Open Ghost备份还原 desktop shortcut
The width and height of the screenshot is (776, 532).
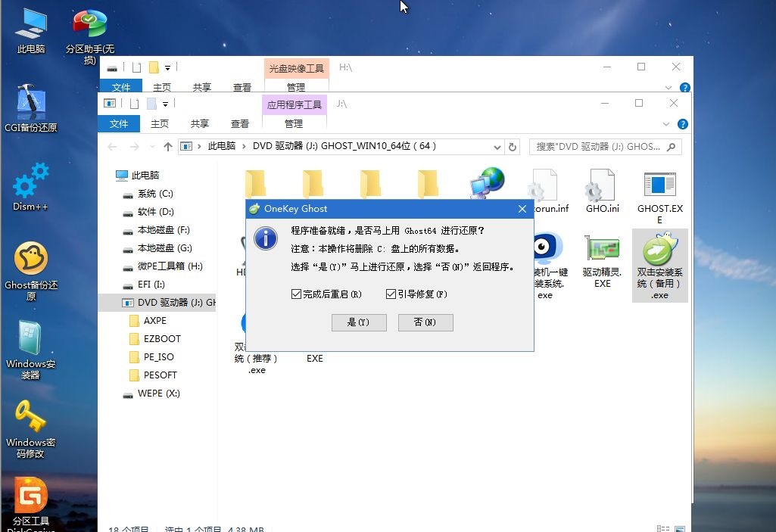31,271
